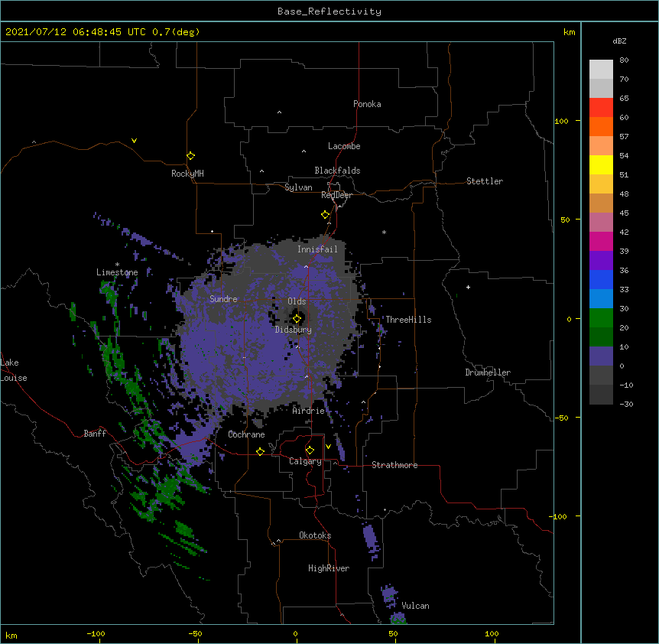Screen dimensions: 659x644
Task: Pick the purple 39-36 dBZ color swatch
Action: click(601, 261)
